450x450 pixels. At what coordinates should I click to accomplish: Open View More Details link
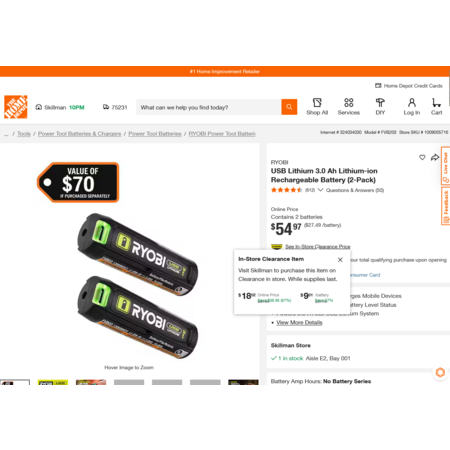[299, 322]
